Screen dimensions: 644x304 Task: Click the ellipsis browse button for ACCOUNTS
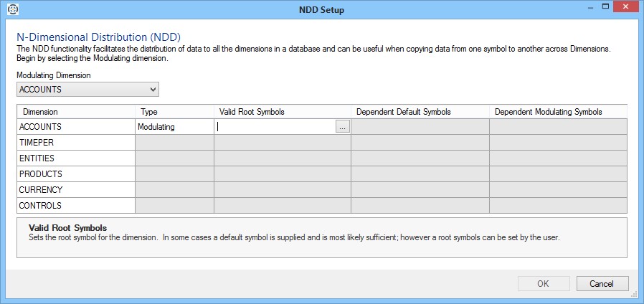tap(342, 127)
